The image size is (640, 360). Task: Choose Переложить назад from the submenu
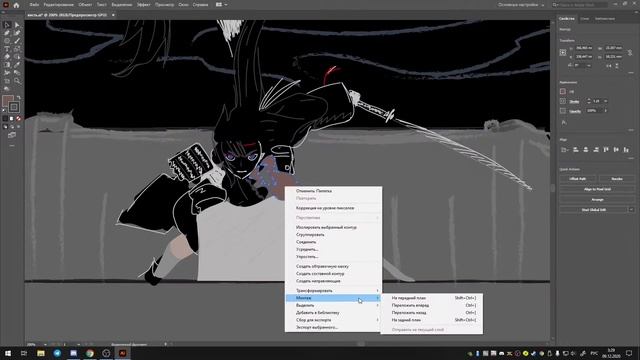(432, 313)
